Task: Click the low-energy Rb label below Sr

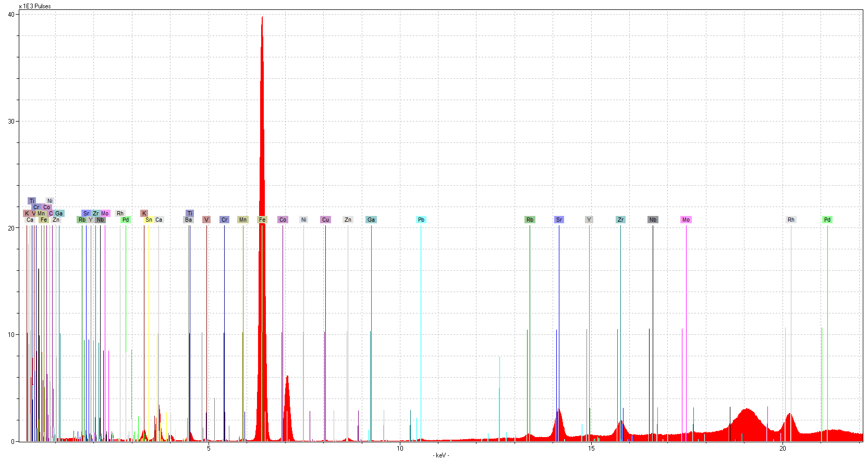Action: coord(82,220)
